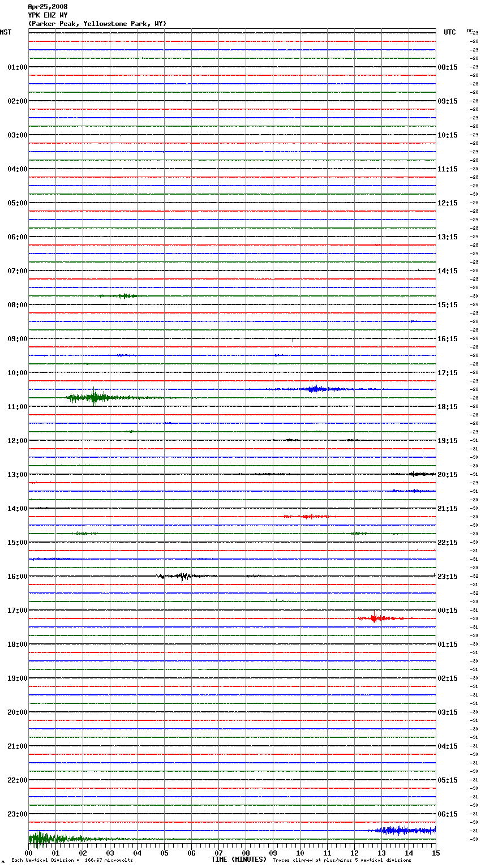Click the black seismic event on the 16:00 MST trace
Screen dimensions: 481x868
[x=187, y=577]
